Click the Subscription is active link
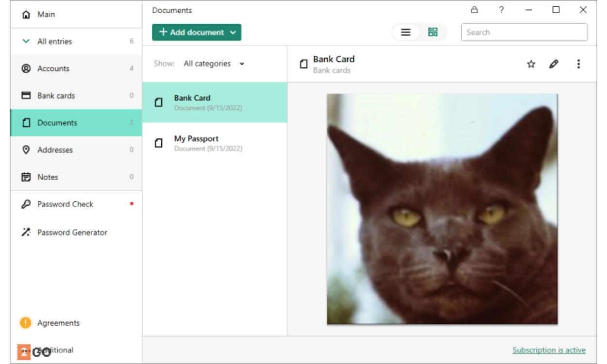 coord(549,350)
